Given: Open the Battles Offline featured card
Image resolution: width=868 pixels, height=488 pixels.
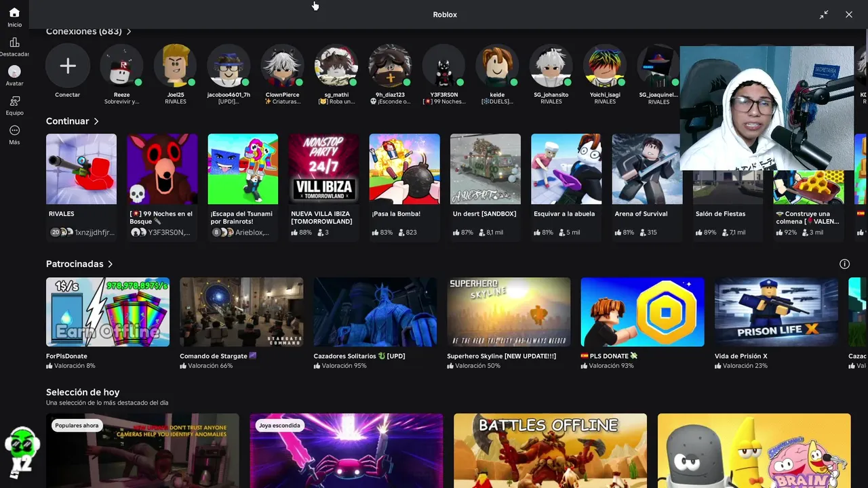Looking at the screenshot, I should pyautogui.click(x=550, y=451).
